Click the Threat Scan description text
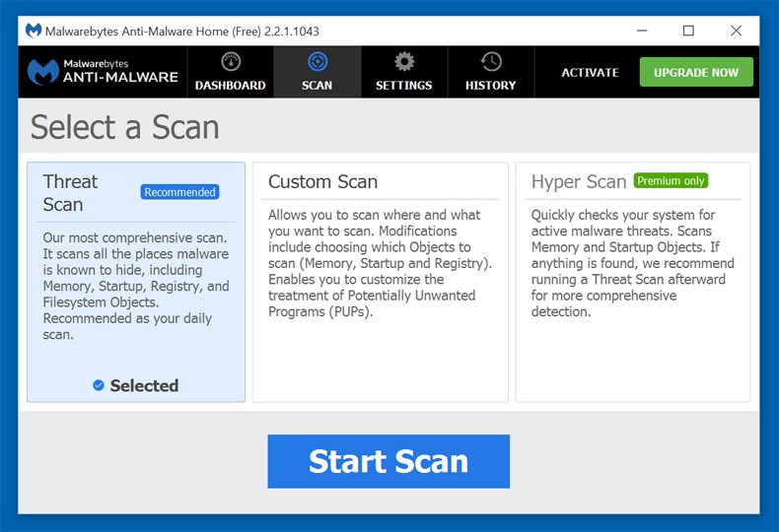779x532 pixels. (136, 286)
